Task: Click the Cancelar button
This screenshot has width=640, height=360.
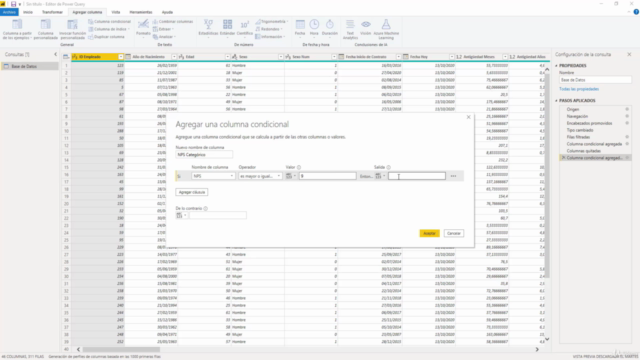Action: pyautogui.click(x=454, y=233)
